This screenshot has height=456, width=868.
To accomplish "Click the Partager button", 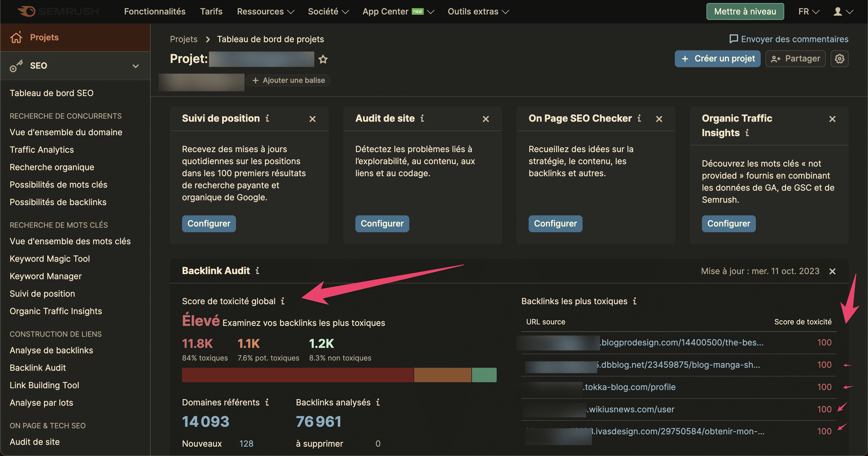I will pyautogui.click(x=795, y=59).
